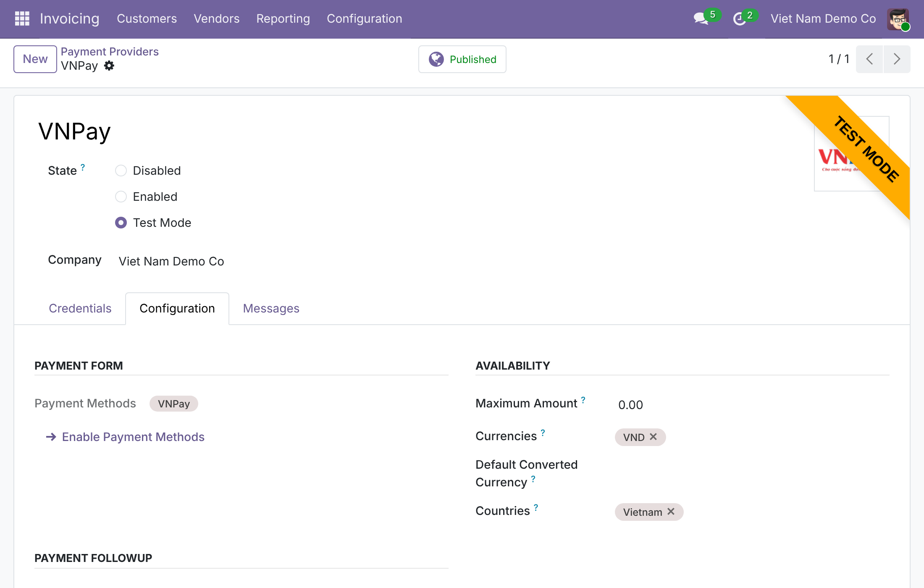Edit the Maximum Amount field
This screenshot has height=588, width=924.
coord(752,404)
